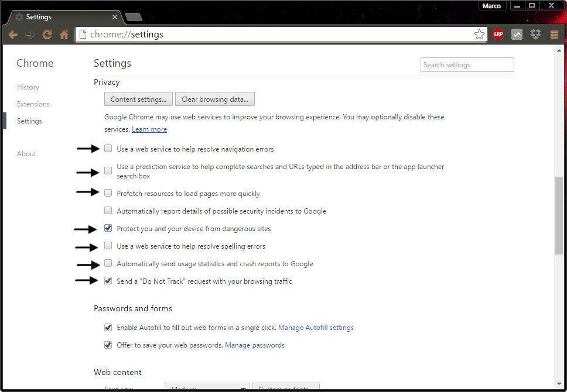This screenshot has height=392, width=567.
Task: Select Settings in sidebar
Action: point(29,121)
